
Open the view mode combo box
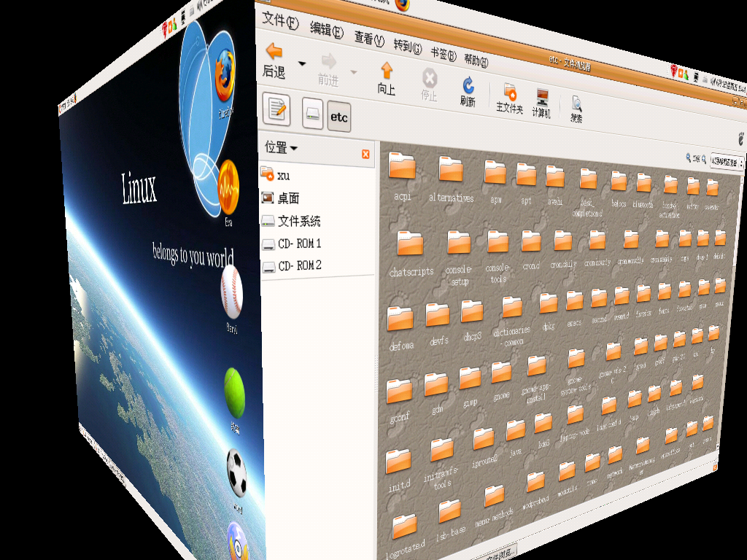[x=727, y=163]
